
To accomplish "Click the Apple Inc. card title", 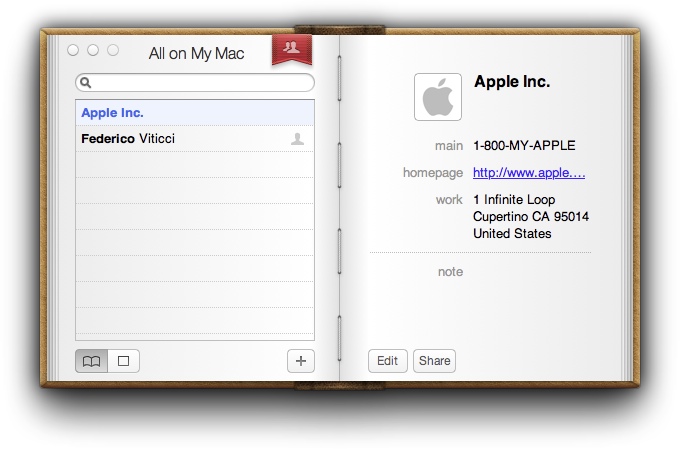I will 512,82.
